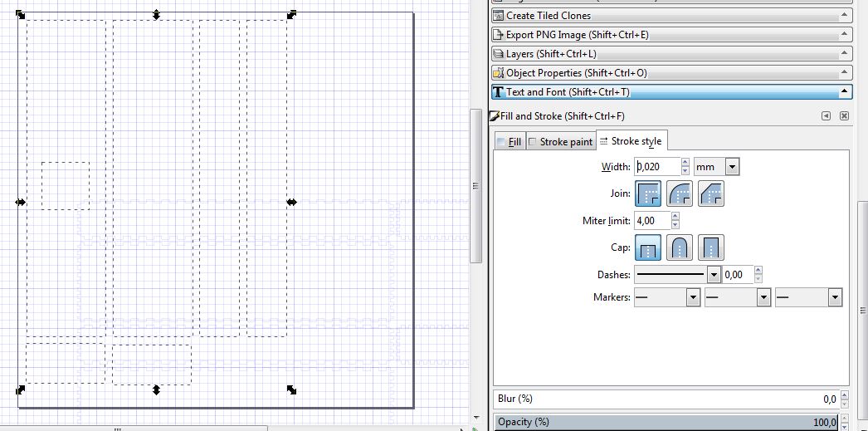Image resolution: width=868 pixels, height=431 pixels.
Task: Increase Opacity value with up arrow
Action: 844,419
